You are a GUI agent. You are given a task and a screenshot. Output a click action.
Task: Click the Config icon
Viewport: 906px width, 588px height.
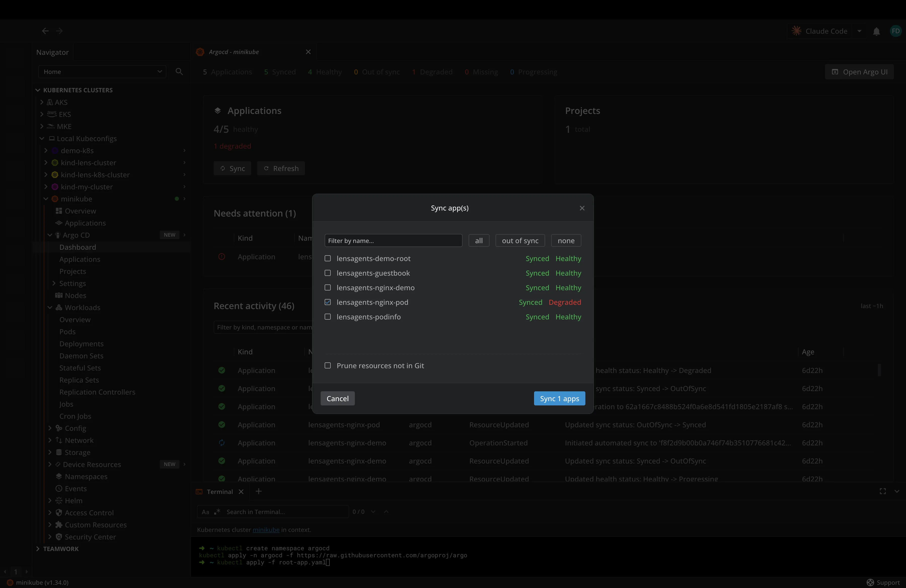[59, 428]
